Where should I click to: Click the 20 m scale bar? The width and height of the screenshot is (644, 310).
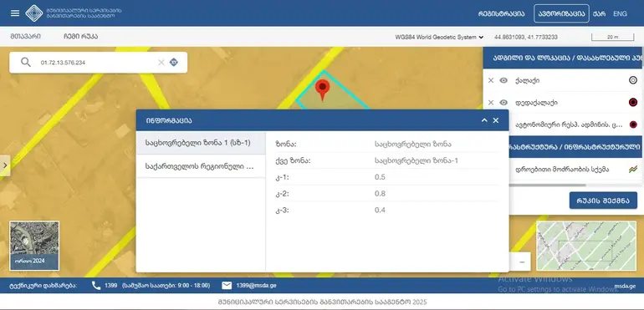[612, 37]
